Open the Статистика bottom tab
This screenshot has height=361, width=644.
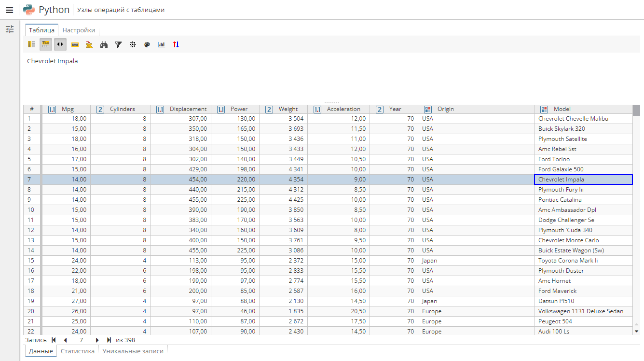click(x=78, y=351)
